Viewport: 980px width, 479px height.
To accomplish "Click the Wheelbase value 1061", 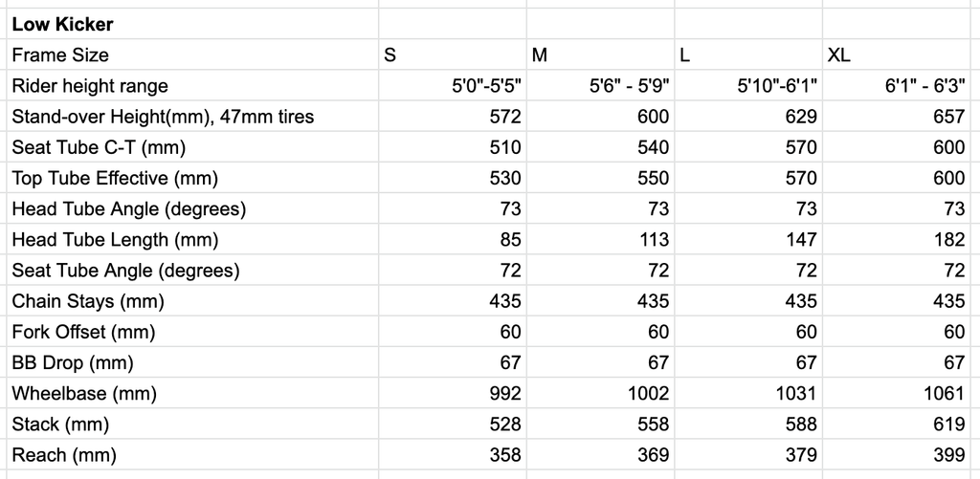I will pos(944,393).
